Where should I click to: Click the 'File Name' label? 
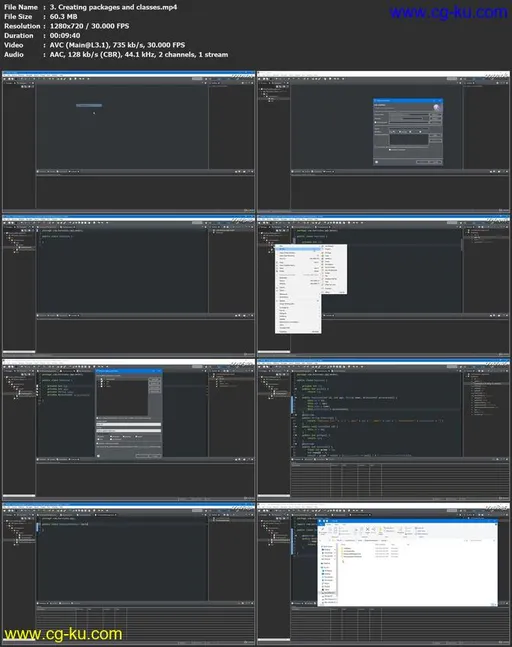(21, 7)
